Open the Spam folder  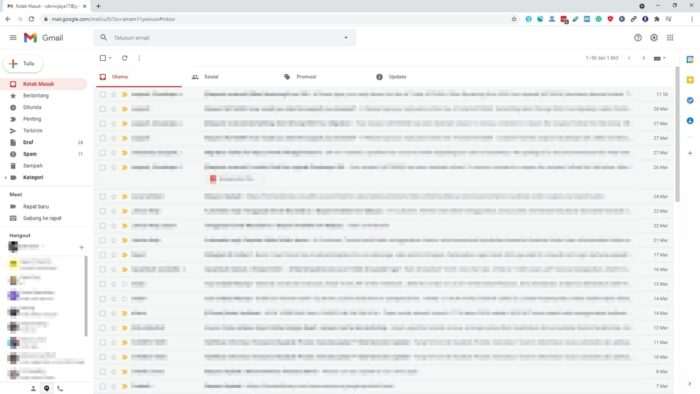coord(30,154)
